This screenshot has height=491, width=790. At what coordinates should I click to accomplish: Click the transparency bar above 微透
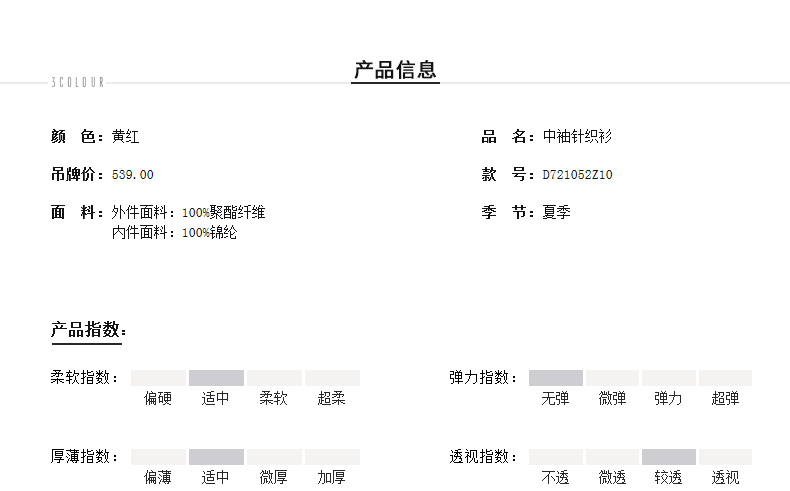(x=612, y=457)
